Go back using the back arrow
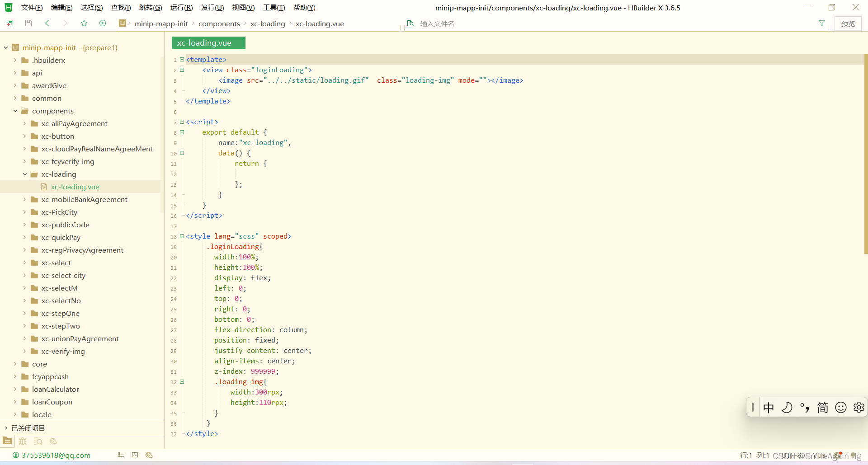 tap(47, 23)
